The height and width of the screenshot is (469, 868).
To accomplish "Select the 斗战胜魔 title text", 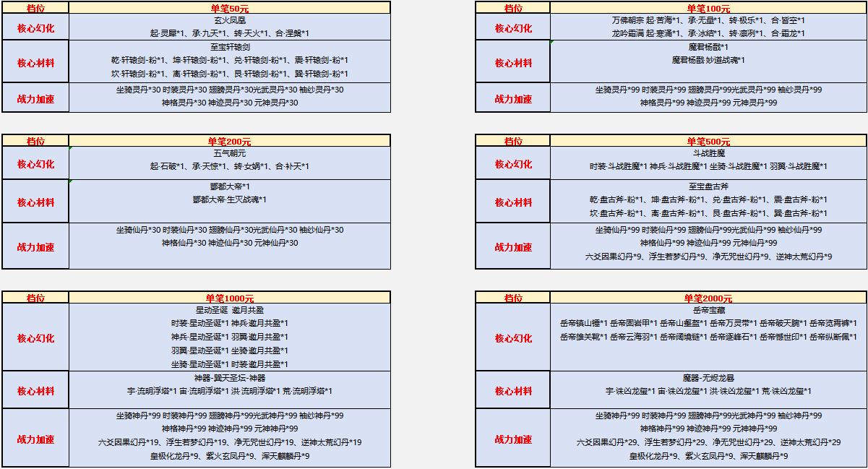I will (708, 153).
